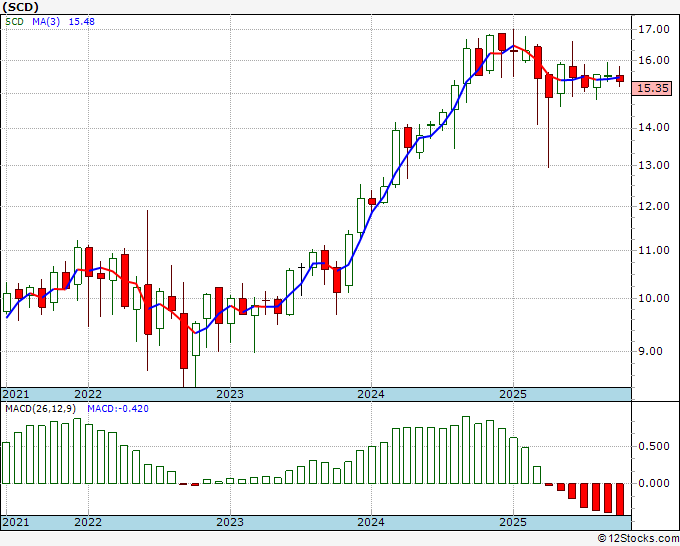Select the SCD series legend label
The image size is (680, 546).
pyautogui.click(x=14, y=22)
